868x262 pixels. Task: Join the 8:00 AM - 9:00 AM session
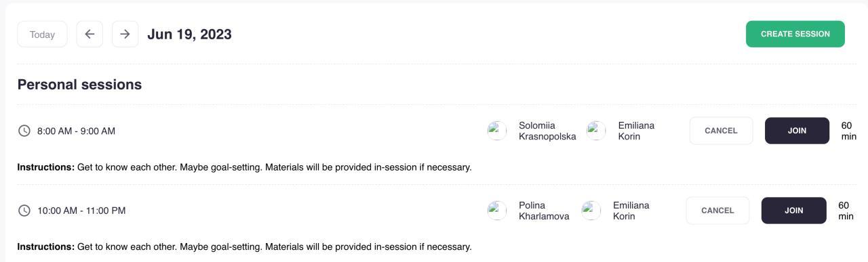[x=797, y=131]
